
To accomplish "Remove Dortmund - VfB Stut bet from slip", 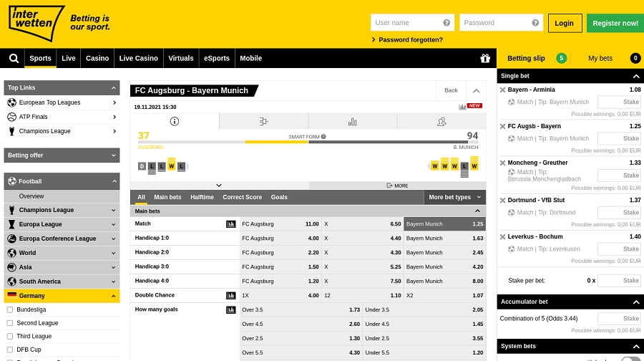I will click(x=502, y=201).
